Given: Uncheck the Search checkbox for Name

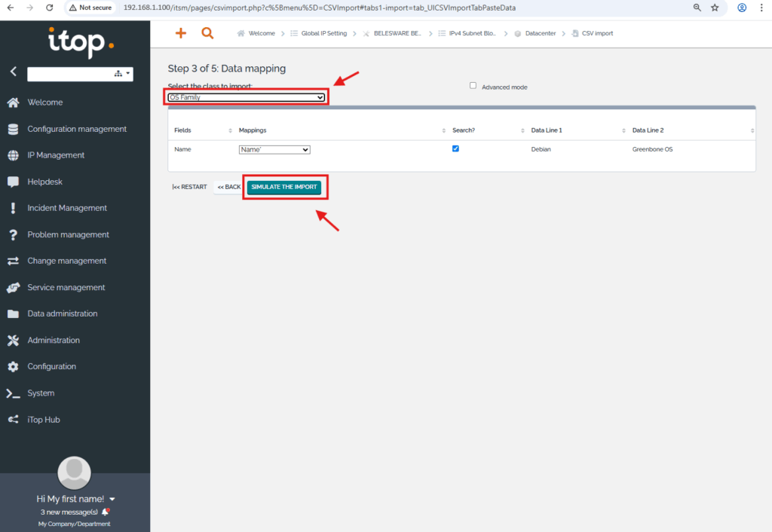Looking at the screenshot, I should (455, 148).
